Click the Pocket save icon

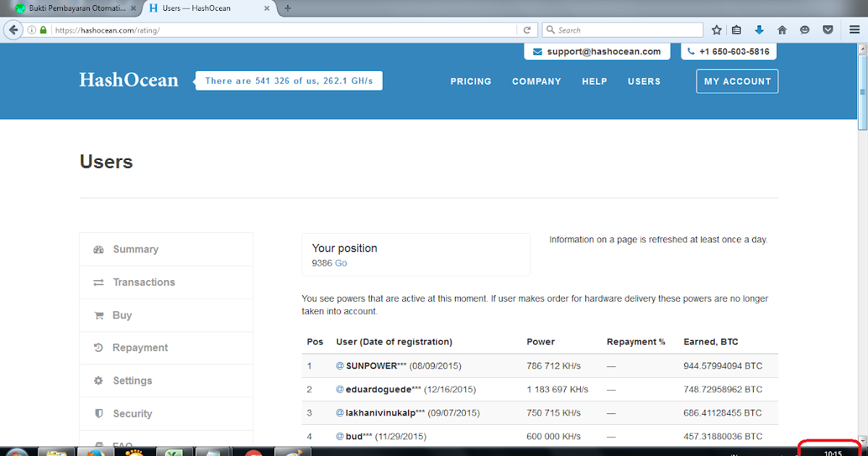coord(827,30)
